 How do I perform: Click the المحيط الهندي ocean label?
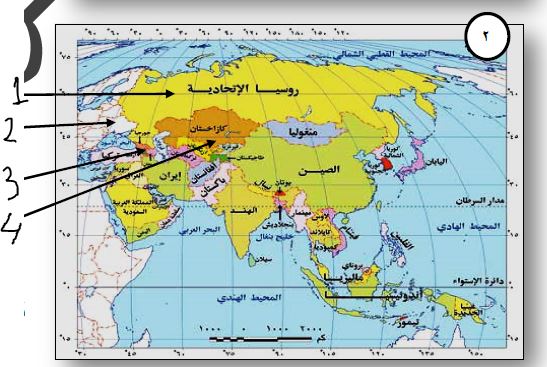click(249, 298)
